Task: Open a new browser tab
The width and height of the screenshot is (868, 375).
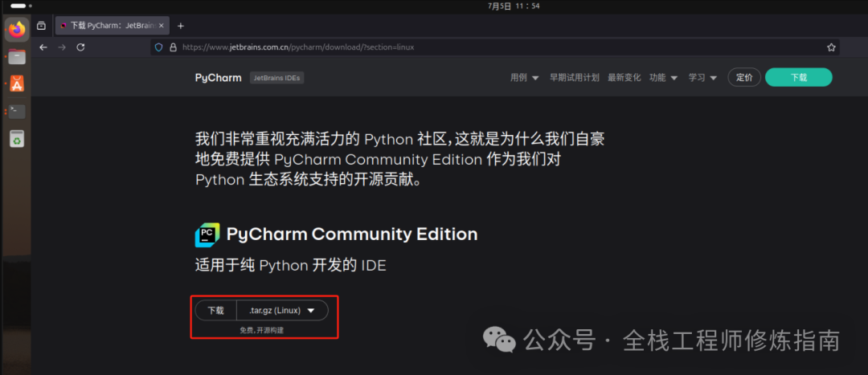Action: point(181,26)
